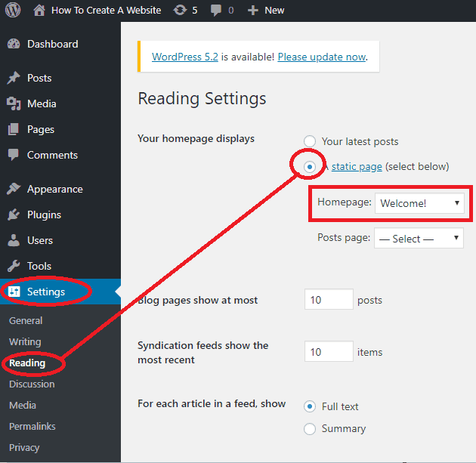Click the WordPress 5.2 link
The width and height of the screenshot is (476, 463).
(x=185, y=57)
